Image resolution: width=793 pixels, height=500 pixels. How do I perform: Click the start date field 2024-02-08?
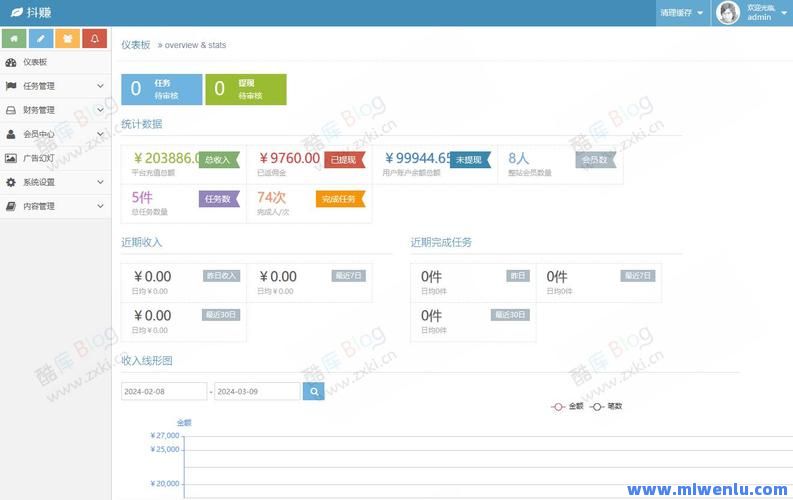[x=164, y=391]
